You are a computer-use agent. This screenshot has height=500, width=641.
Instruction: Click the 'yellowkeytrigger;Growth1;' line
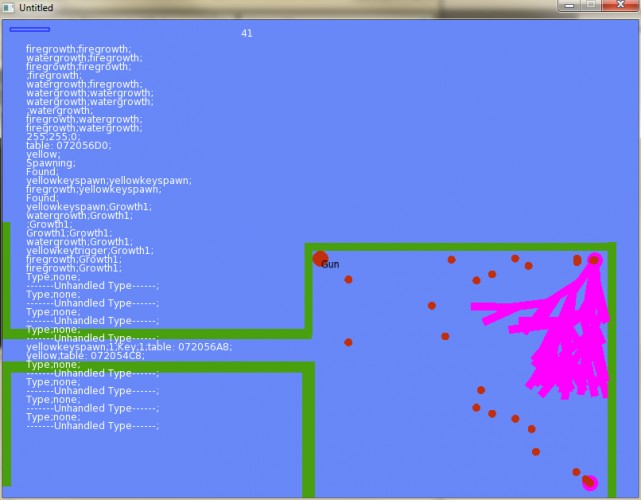click(90, 250)
